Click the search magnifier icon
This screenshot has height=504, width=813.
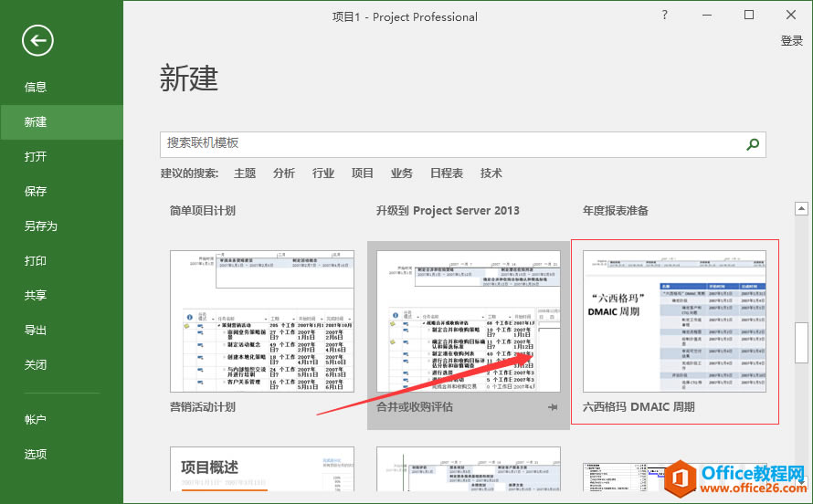(753, 144)
